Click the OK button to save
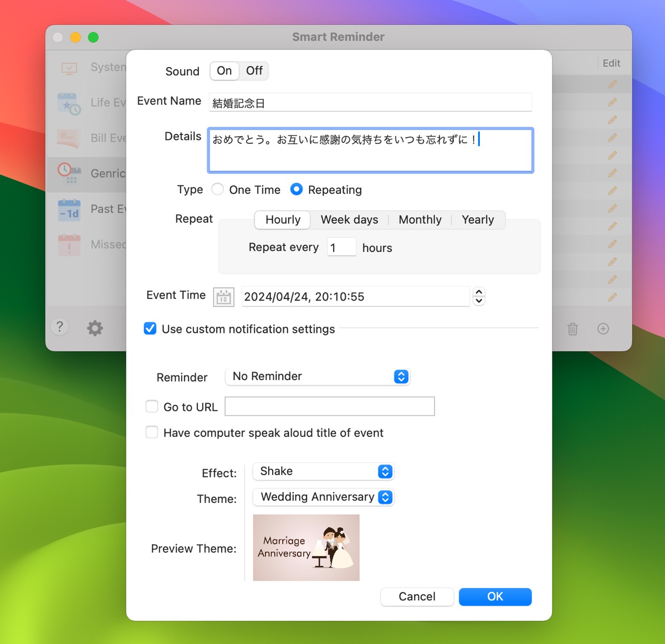Viewport: 665px width, 644px height. (495, 596)
